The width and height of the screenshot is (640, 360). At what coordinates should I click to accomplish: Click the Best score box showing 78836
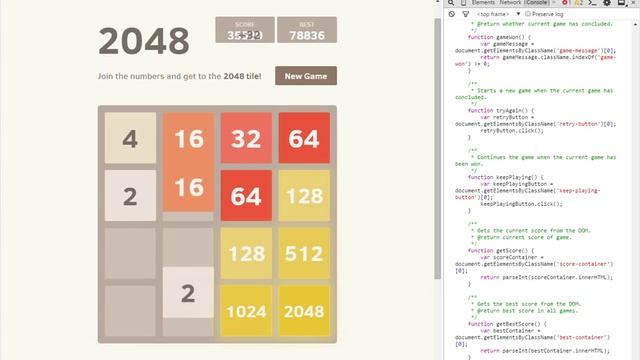(307, 30)
